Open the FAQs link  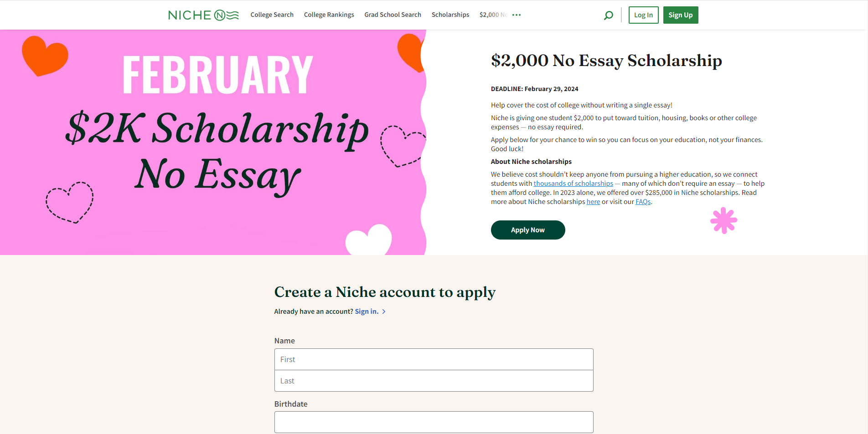643,202
